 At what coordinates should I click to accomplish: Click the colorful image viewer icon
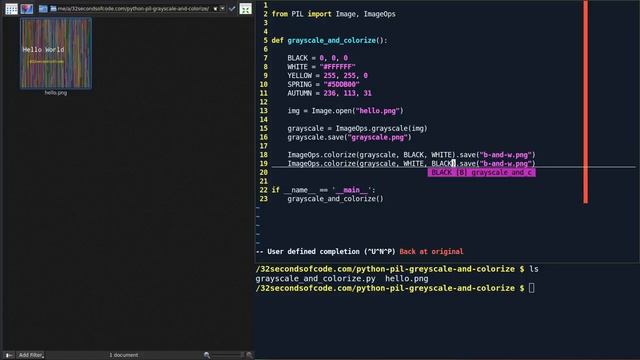27,9
